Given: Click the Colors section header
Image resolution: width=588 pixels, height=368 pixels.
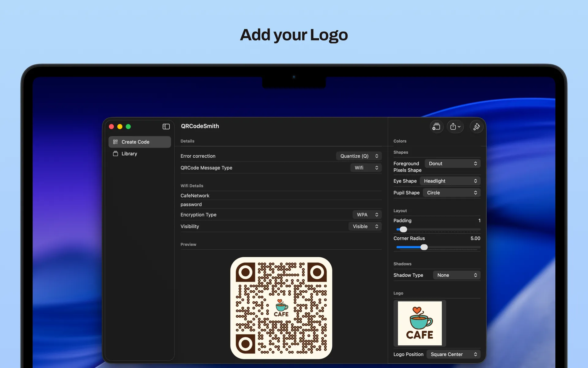Looking at the screenshot, I should pyautogui.click(x=400, y=141).
